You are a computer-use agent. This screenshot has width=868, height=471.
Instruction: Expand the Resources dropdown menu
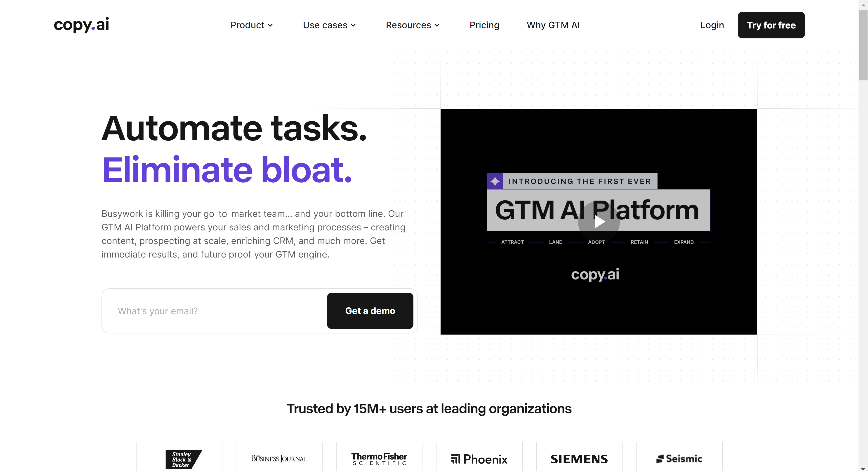coord(412,25)
